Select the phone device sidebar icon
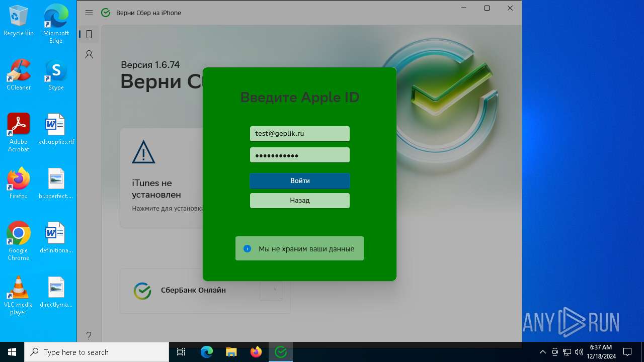 click(x=89, y=34)
